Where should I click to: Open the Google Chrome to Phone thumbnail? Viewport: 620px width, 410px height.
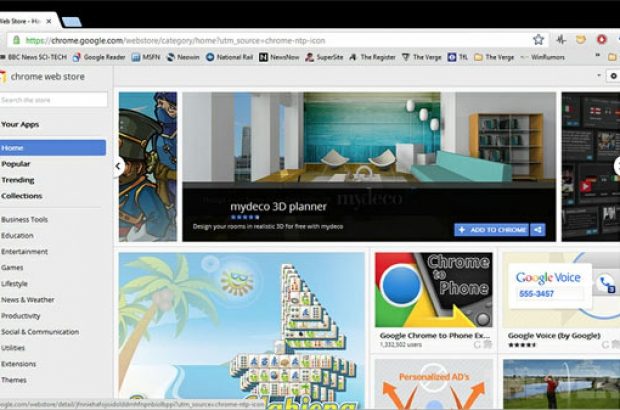(433, 290)
